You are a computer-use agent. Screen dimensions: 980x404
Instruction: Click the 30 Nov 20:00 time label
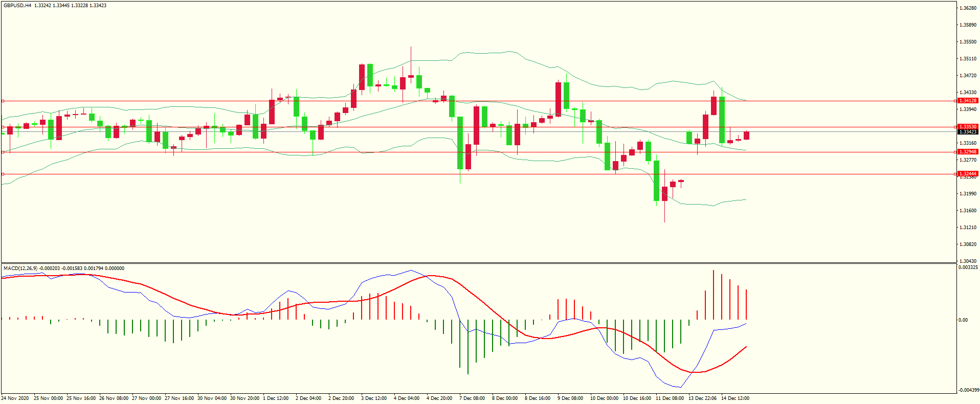click(x=244, y=398)
